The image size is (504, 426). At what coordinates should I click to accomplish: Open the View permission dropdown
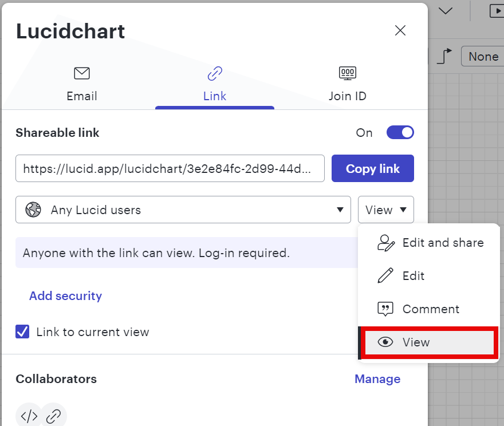coord(385,210)
